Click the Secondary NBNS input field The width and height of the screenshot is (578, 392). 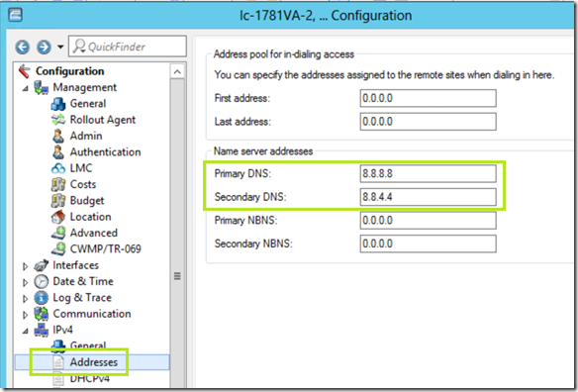point(428,244)
